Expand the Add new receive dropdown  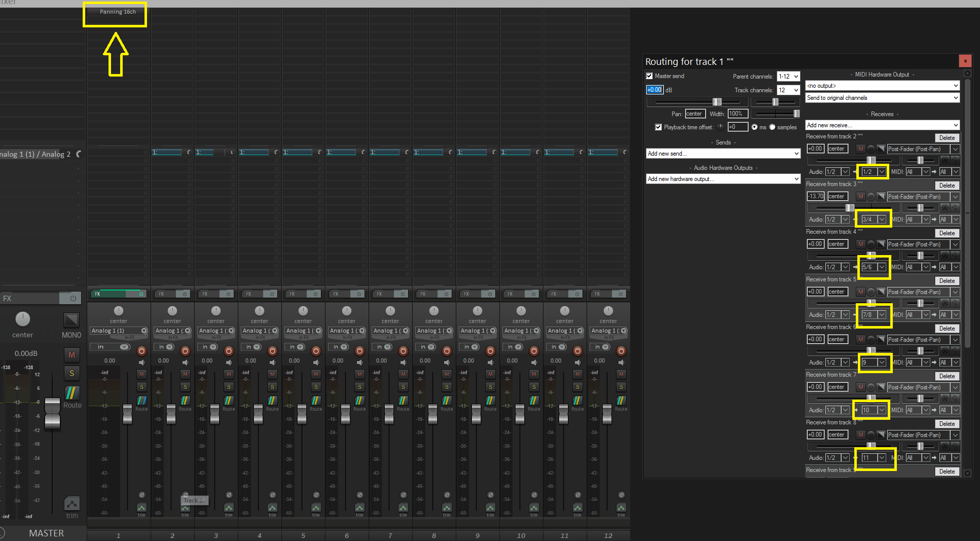[x=882, y=125]
